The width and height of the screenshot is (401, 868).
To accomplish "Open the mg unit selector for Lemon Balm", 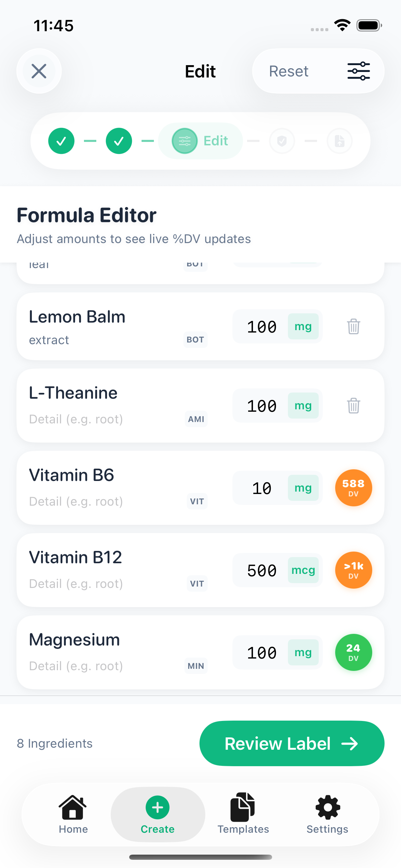I will click(x=303, y=326).
